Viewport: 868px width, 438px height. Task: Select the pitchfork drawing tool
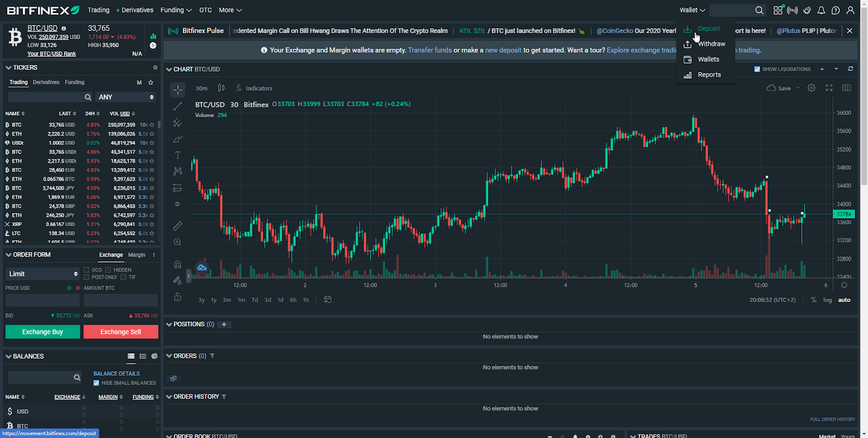click(x=177, y=123)
